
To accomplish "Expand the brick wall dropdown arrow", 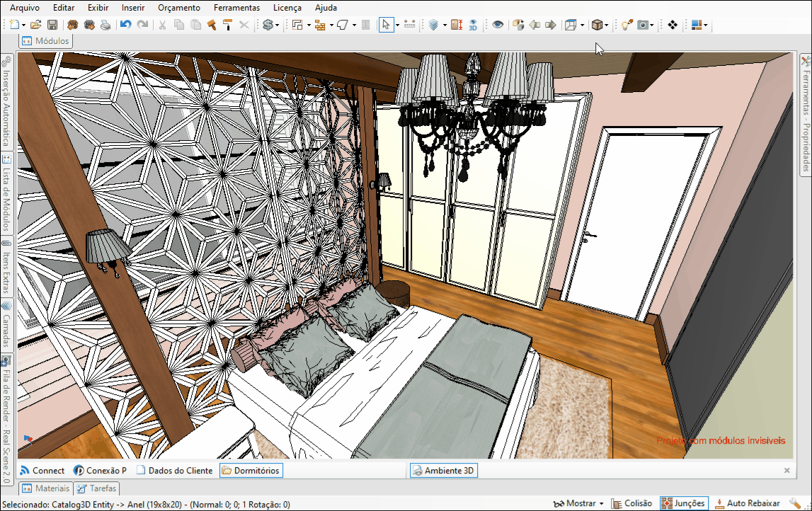I will (331, 25).
